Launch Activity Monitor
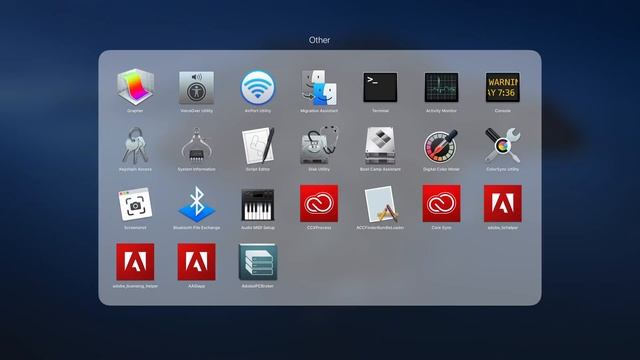640x360 pixels. coord(441,87)
